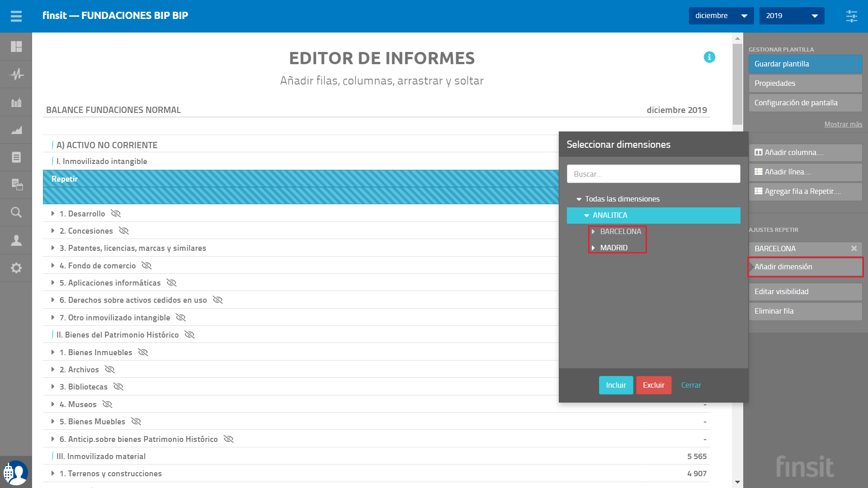
Task: Open the settings gear icon in sidebar
Action: coord(16,268)
